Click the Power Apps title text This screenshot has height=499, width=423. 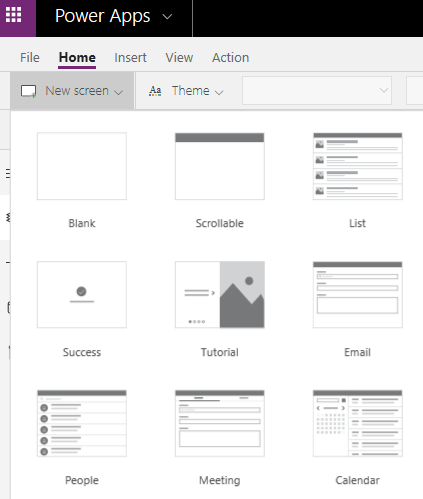(x=103, y=16)
